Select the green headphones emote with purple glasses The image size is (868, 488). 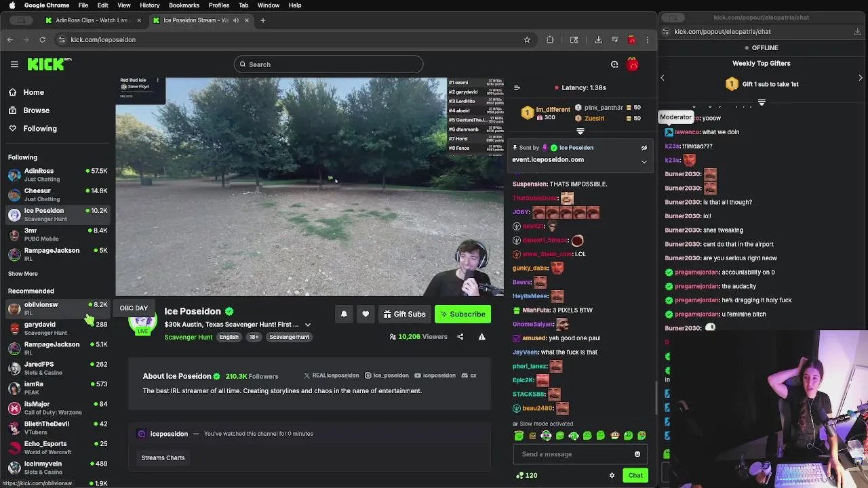coord(546,436)
